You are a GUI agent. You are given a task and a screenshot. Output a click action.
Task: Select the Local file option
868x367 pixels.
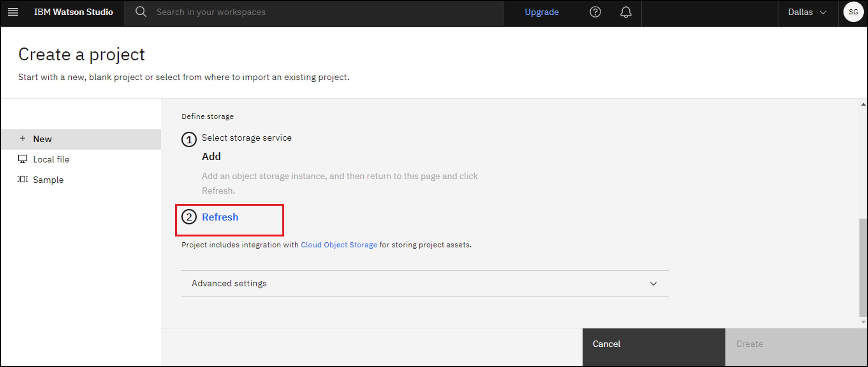tap(51, 159)
